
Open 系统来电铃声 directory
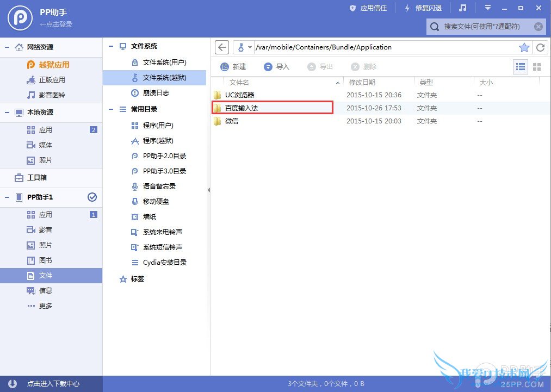[x=154, y=232]
